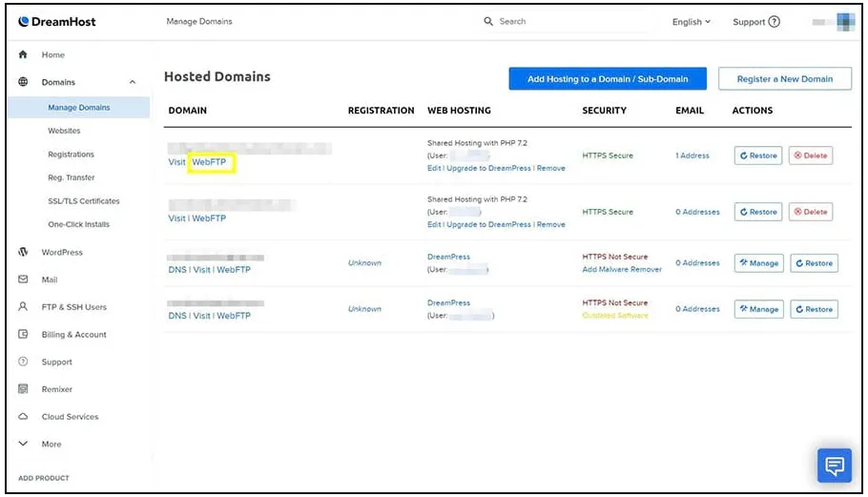Click ADD PRODUCT in sidebar
868x497 pixels.
(44, 478)
